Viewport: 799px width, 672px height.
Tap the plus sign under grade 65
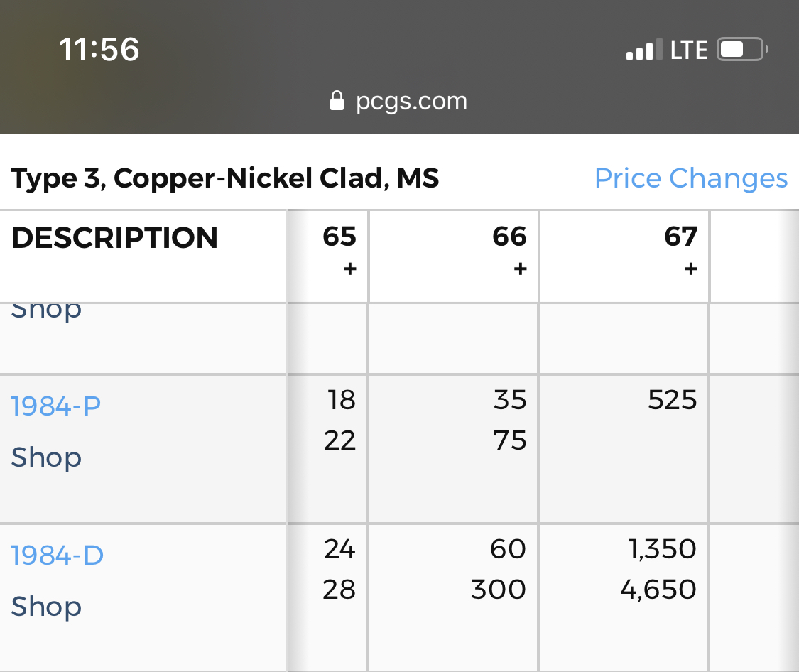point(349,269)
